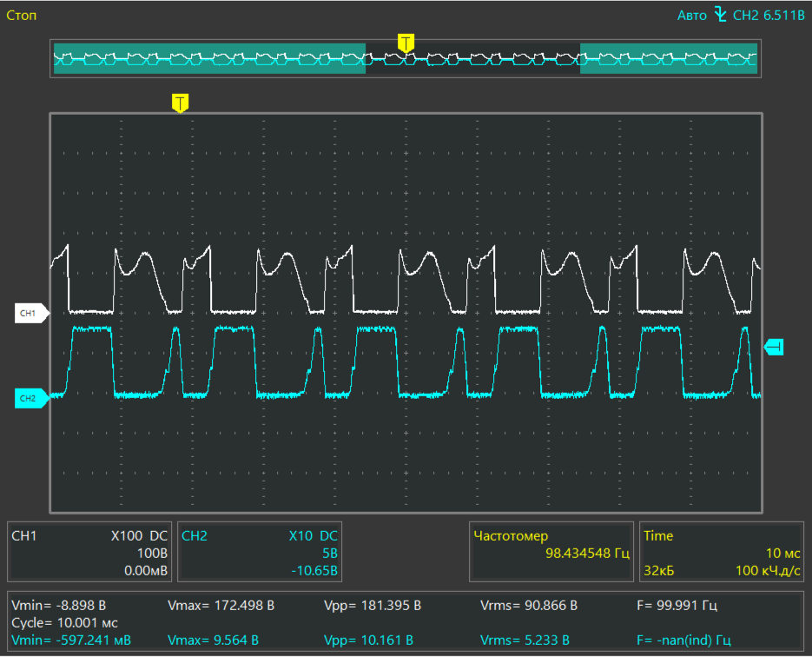Click the CH2 Vrms= 5.233 В measurement

[525, 640]
